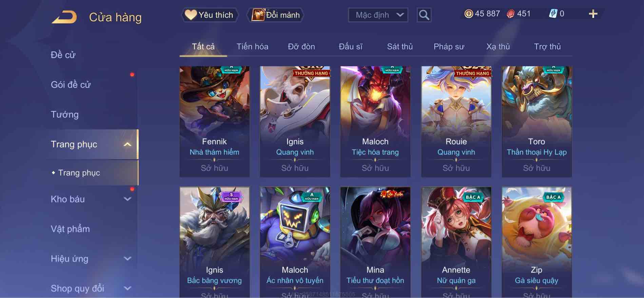Expand the Hiệu ứng section
This screenshot has height=298, width=644.
tap(128, 259)
